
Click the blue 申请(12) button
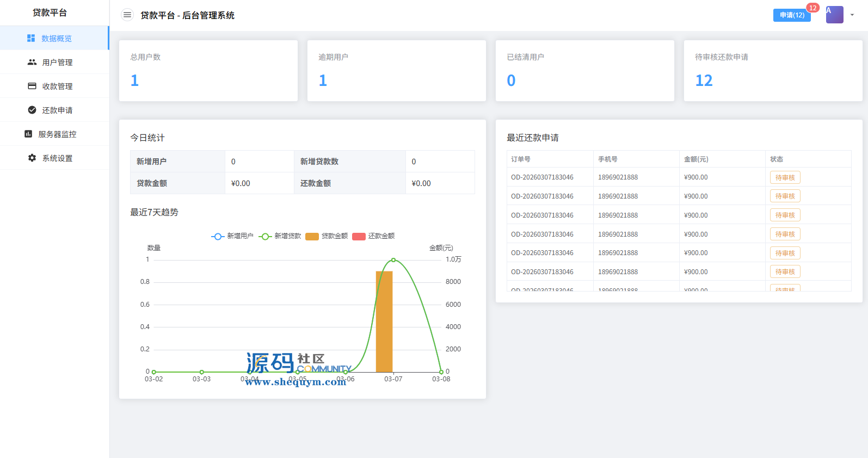(792, 15)
